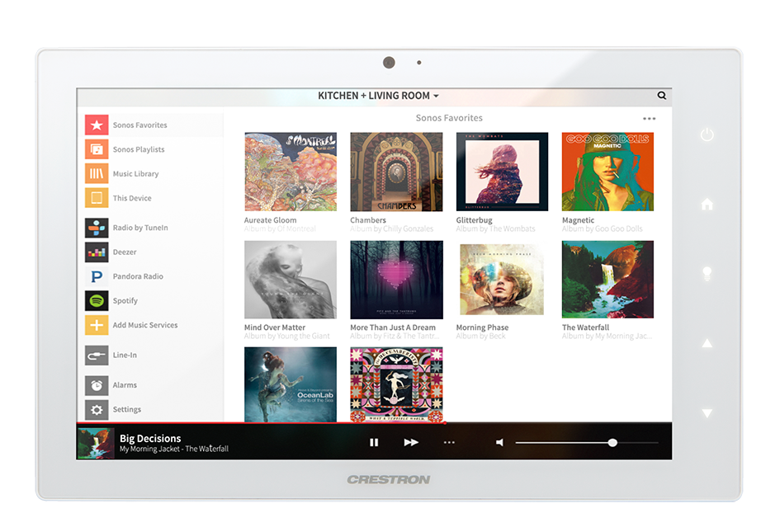
Task: Select the This Device icon
Action: tap(97, 198)
